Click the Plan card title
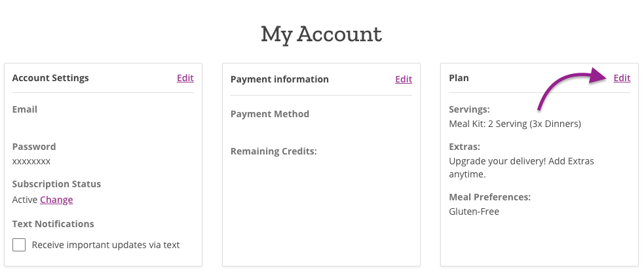This screenshot has height=273, width=644. [459, 78]
